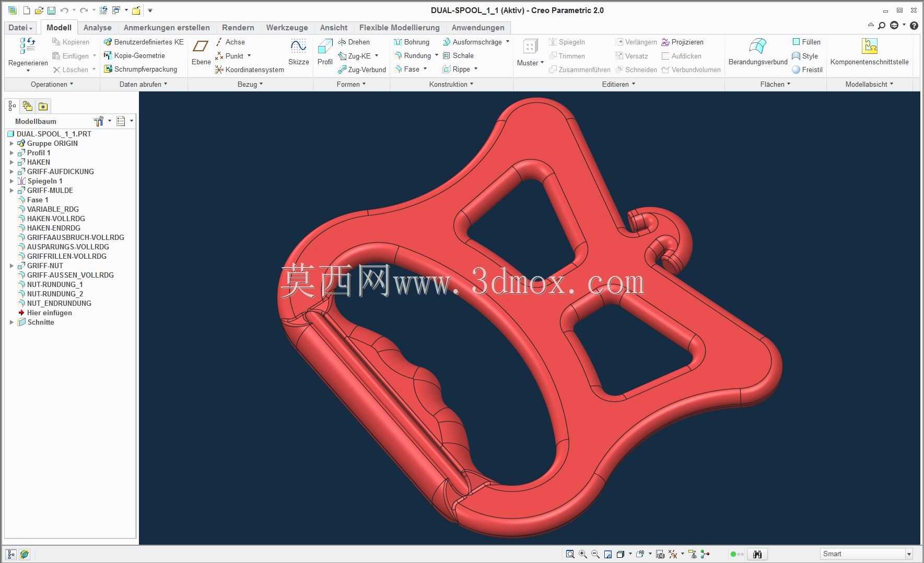
Task: Select the Drehen revolve tool
Action: pos(354,42)
